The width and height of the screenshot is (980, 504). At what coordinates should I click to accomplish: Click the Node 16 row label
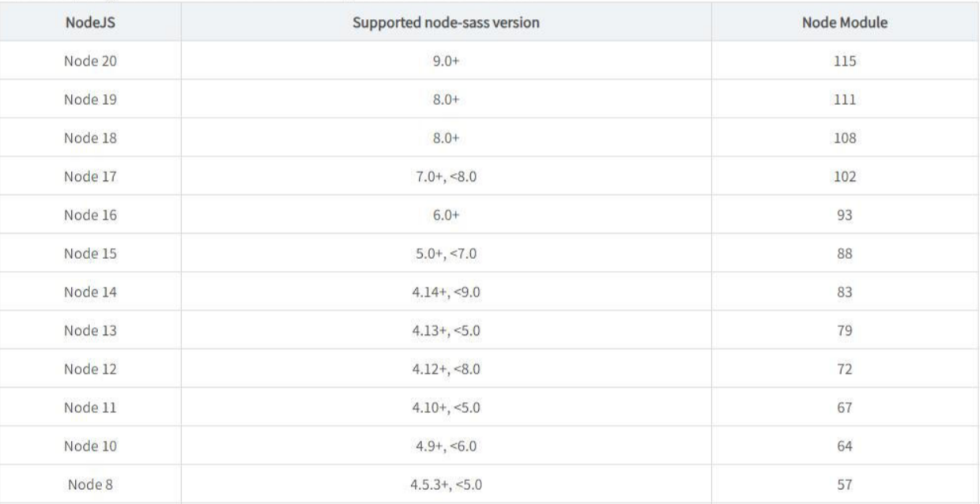point(90,215)
